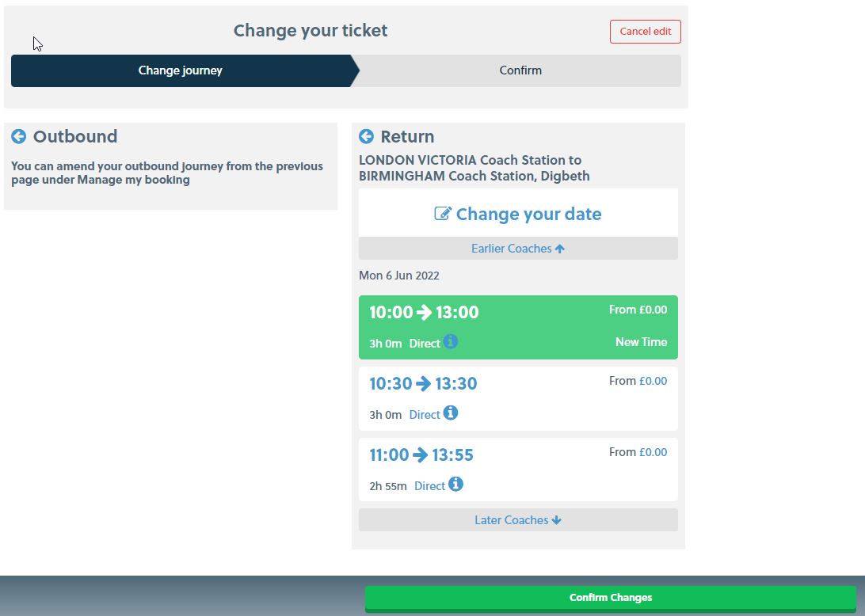Screen dimensions: 865x616
Task: Click the Cancel edit button
Action: [x=646, y=32]
